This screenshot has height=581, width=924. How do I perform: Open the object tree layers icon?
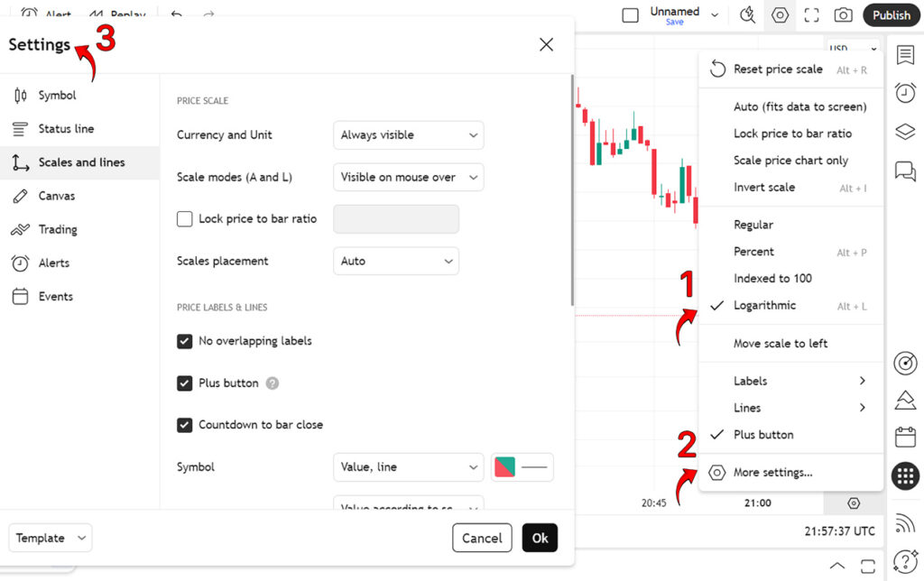pyautogui.click(x=905, y=132)
